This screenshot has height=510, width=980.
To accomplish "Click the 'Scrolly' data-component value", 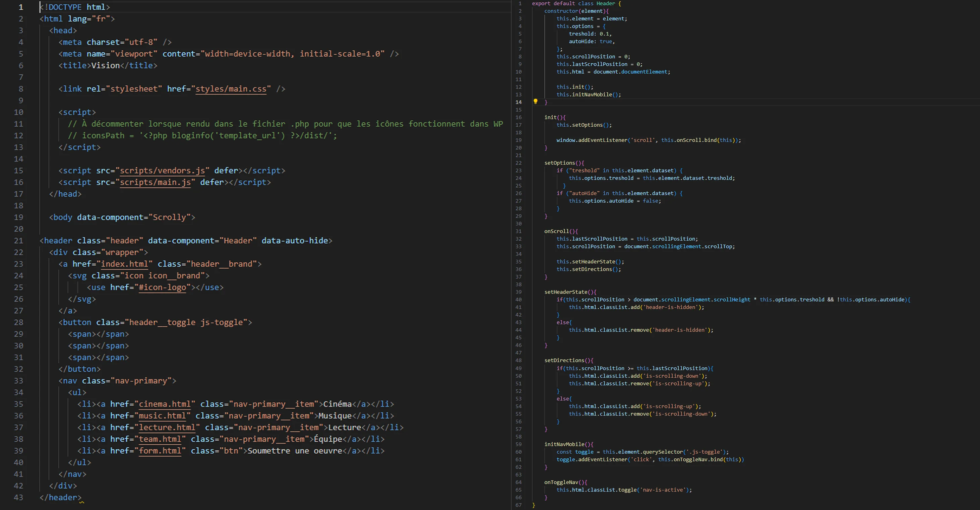I will tap(169, 217).
